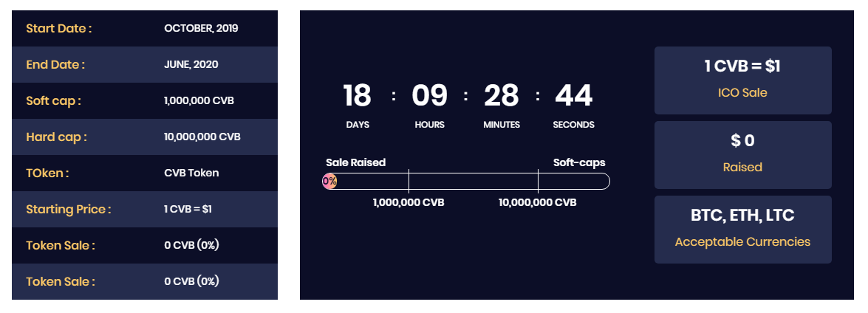Select the BTC, ETH, LTC currencies card
The image size is (868, 313).
pos(743,230)
